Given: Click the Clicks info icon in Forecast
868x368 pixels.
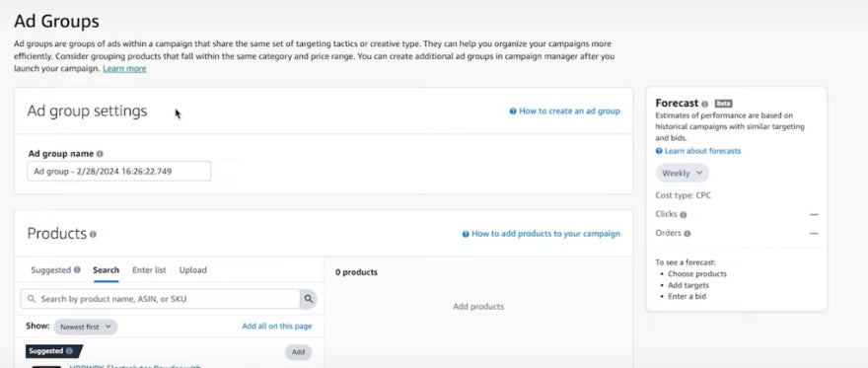Looking at the screenshot, I should (x=684, y=215).
